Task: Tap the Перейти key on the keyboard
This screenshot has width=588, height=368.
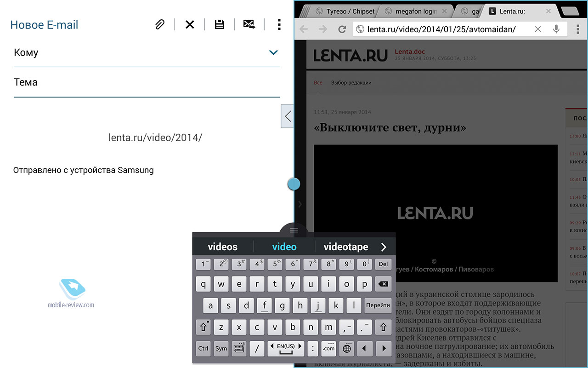Action: click(x=378, y=305)
